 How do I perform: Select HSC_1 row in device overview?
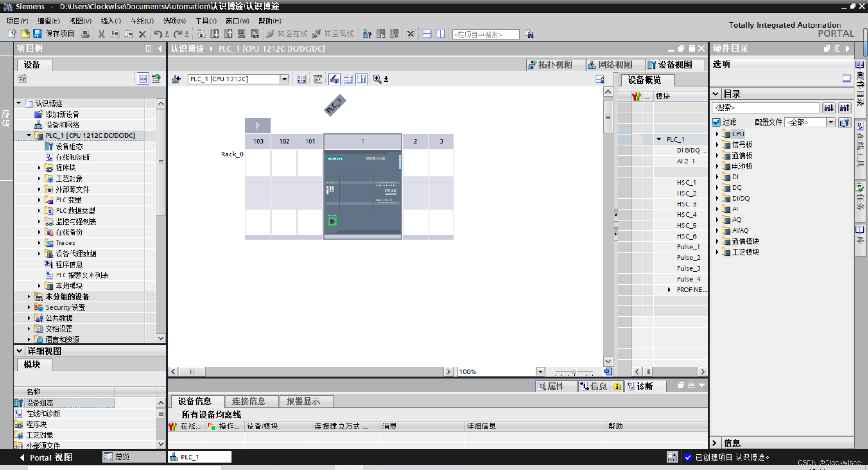click(686, 183)
